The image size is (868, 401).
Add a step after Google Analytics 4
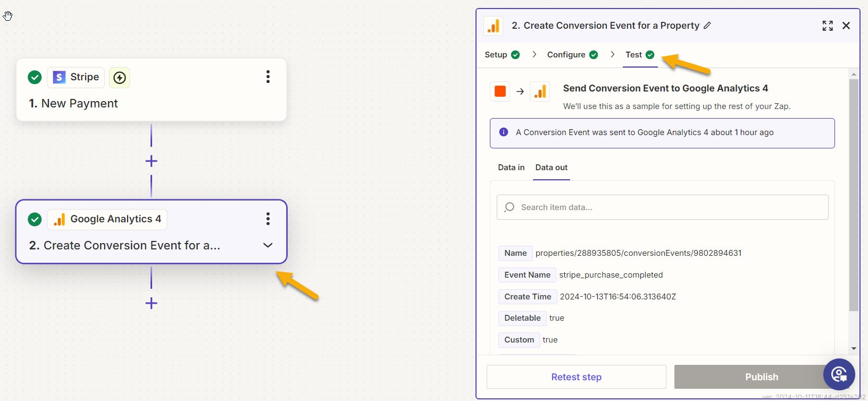pyautogui.click(x=152, y=303)
